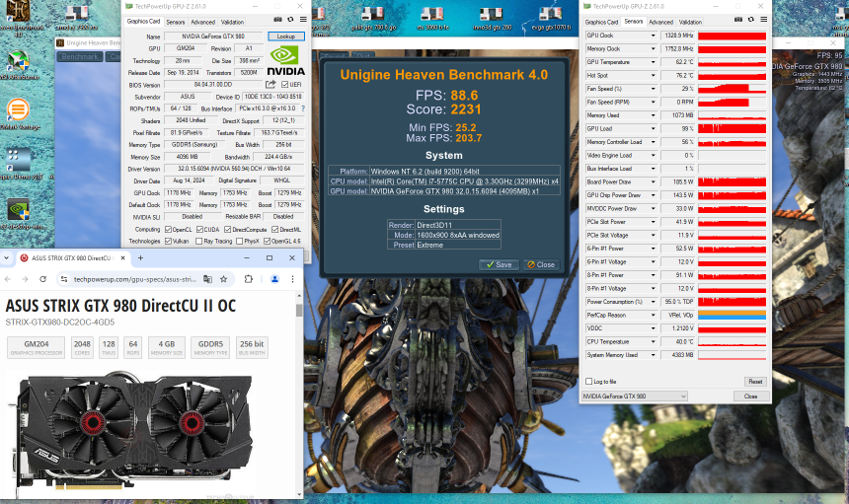This screenshot has width=849, height=504.
Task: Expand the Hot Spot sensor dropdown
Action: (653, 76)
